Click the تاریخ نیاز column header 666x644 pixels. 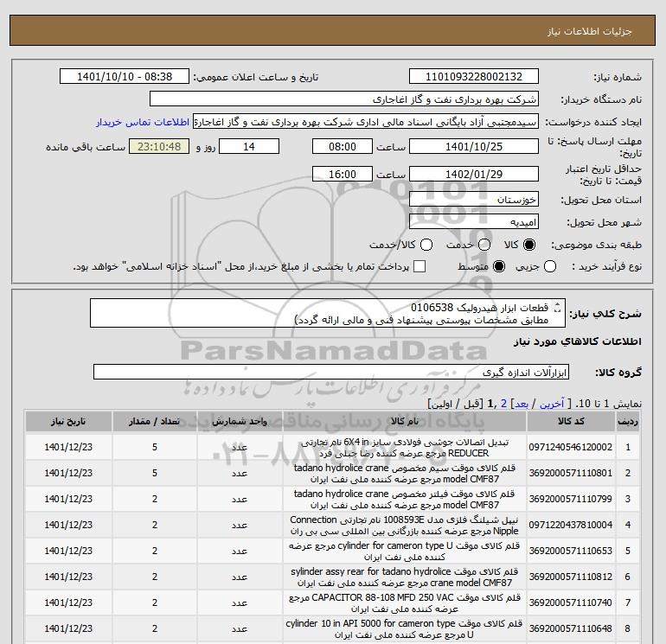(x=68, y=422)
